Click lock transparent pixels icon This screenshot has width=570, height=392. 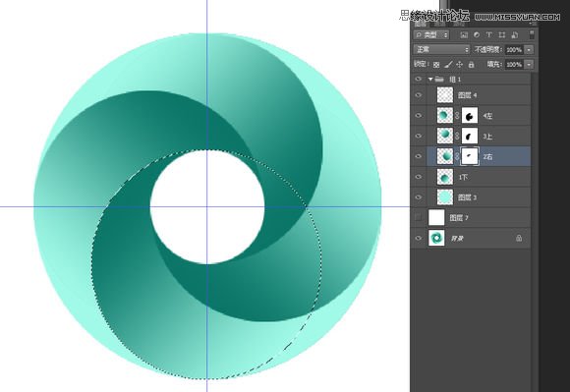[x=436, y=65]
